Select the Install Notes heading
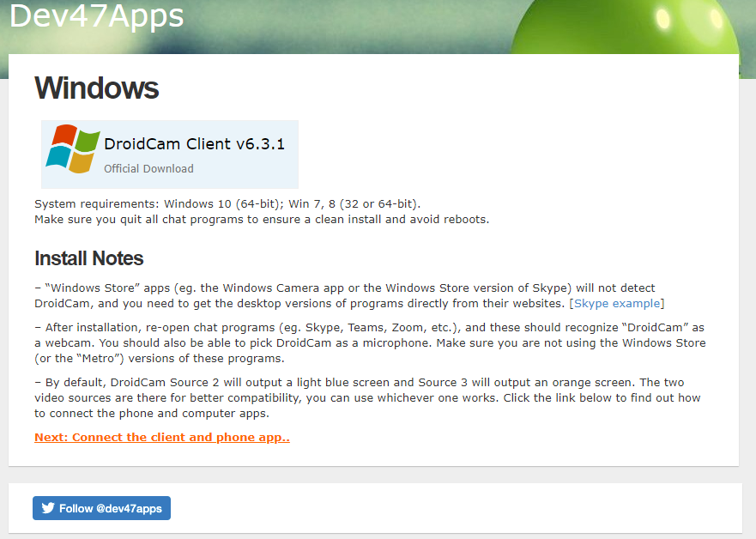 88,258
